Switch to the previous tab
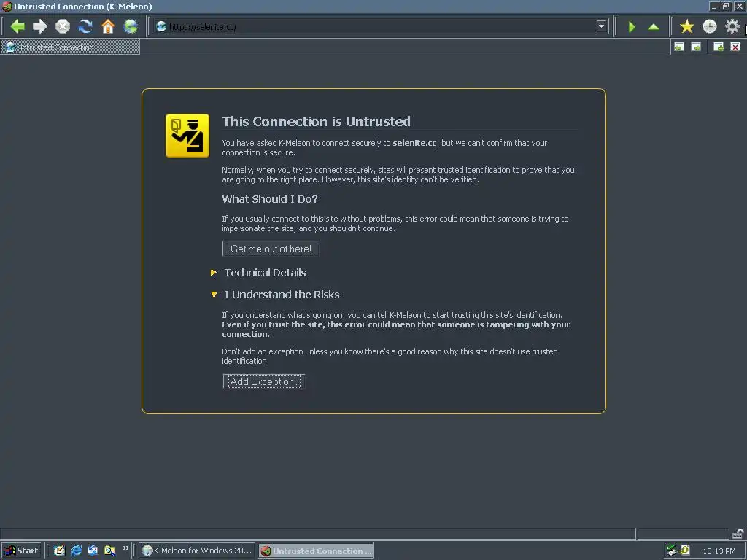The height and width of the screenshot is (560, 747). (x=679, y=47)
